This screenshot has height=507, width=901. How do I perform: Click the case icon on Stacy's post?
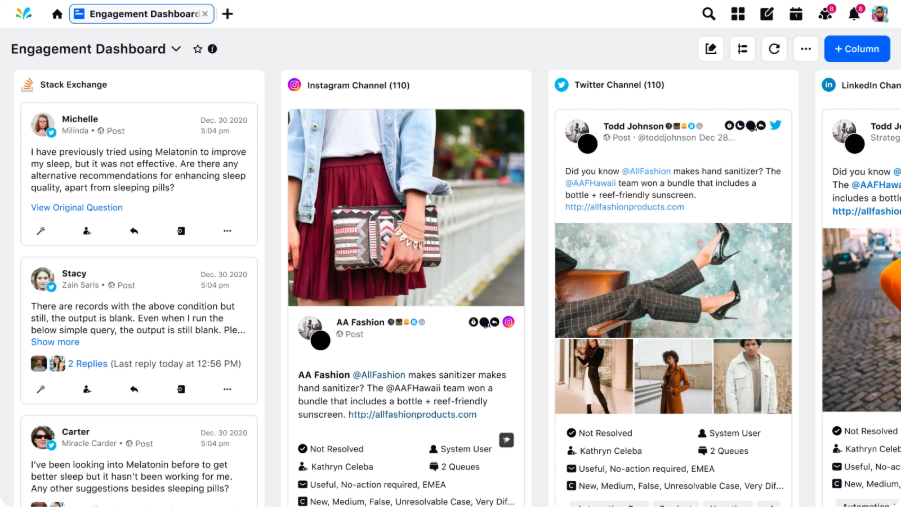click(x=181, y=389)
